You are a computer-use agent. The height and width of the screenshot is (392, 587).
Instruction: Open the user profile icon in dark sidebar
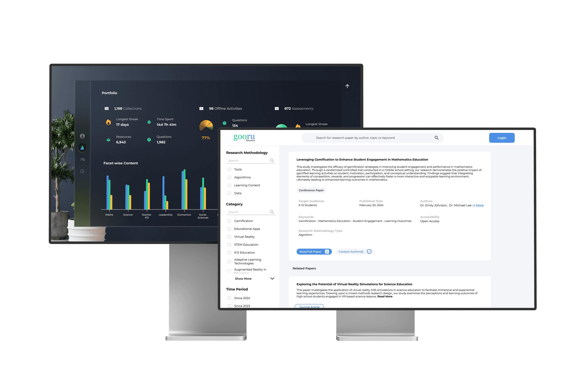(x=82, y=136)
